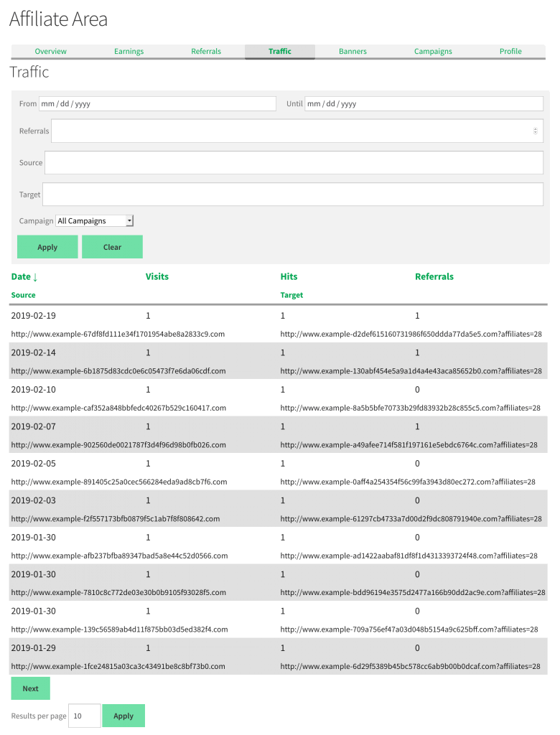This screenshot has width=560, height=735.
Task: Select target URL starting example-130abf45
Action: click(x=411, y=371)
